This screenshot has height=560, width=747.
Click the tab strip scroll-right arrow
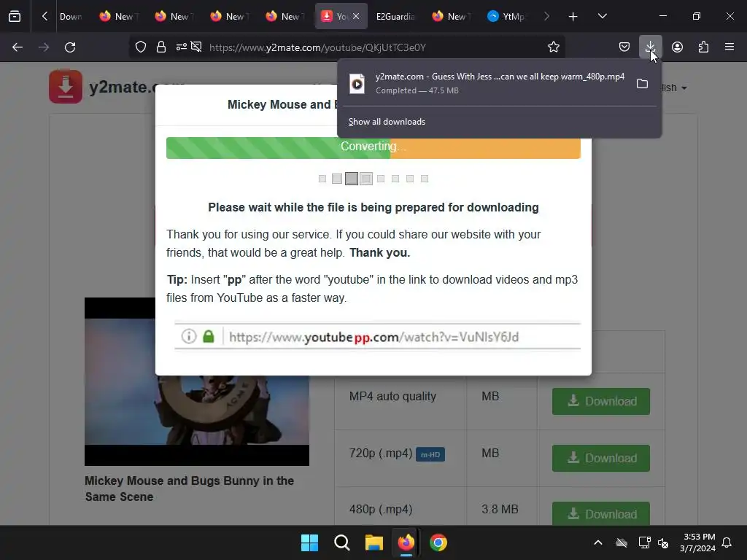click(x=546, y=16)
